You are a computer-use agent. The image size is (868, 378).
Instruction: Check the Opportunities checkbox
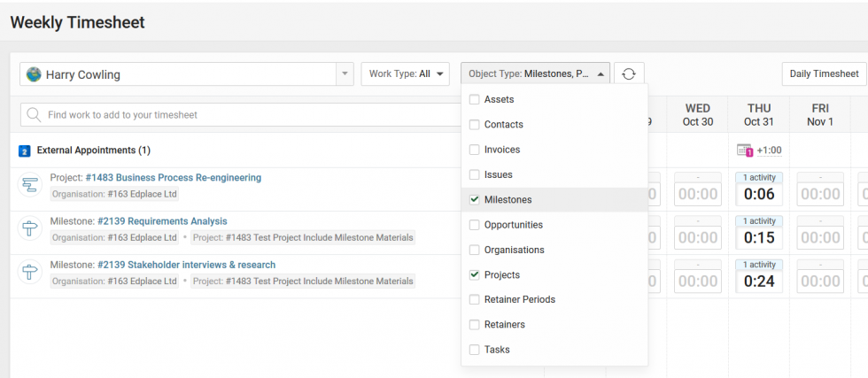tap(475, 225)
